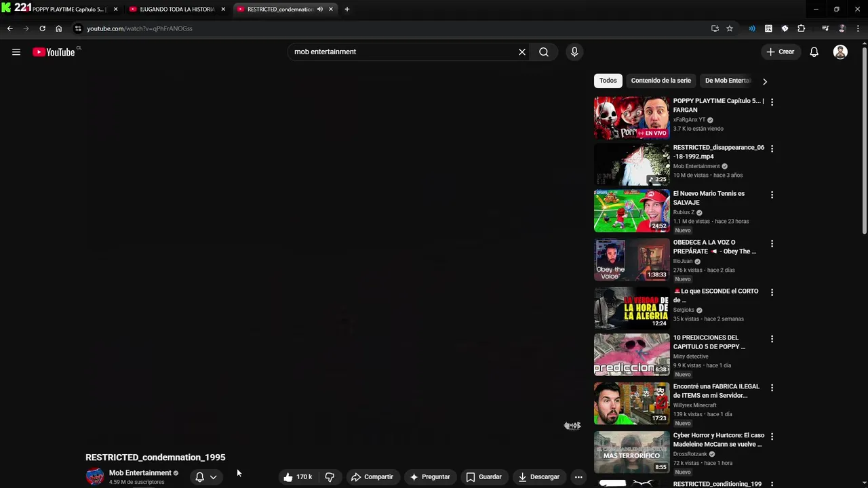Download video with Descargar button
This screenshot has width=868, height=488.
click(538, 477)
